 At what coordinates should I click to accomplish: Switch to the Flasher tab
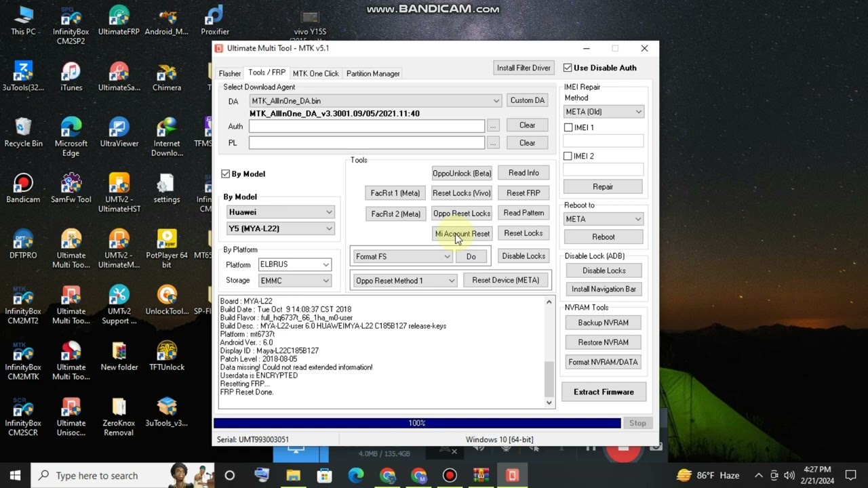pos(229,73)
